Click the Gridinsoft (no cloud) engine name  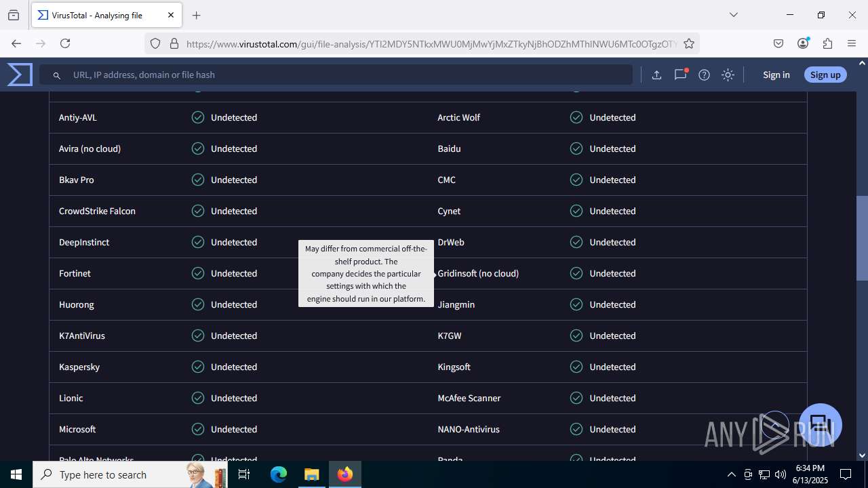pyautogui.click(x=478, y=273)
